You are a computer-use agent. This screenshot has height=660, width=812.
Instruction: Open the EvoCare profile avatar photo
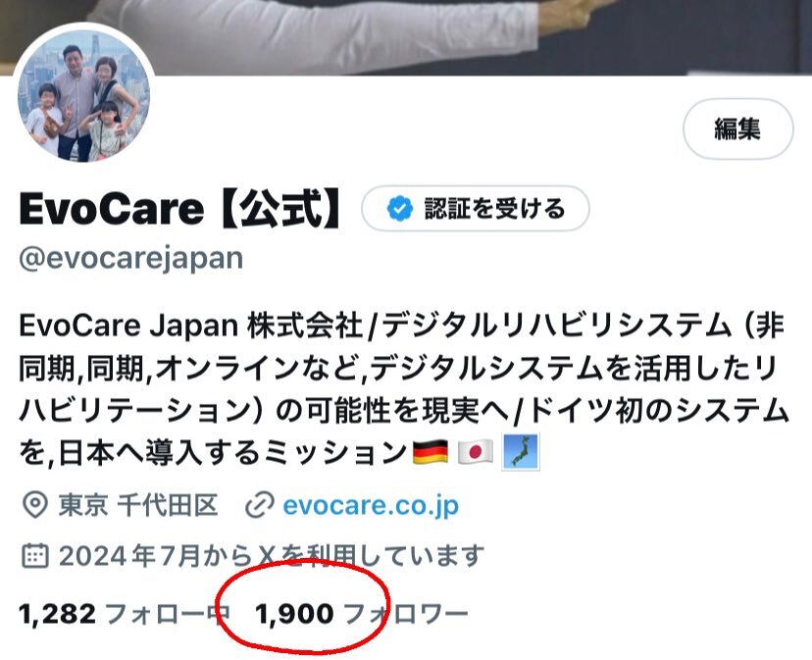pyautogui.click(x=84, y=95)
